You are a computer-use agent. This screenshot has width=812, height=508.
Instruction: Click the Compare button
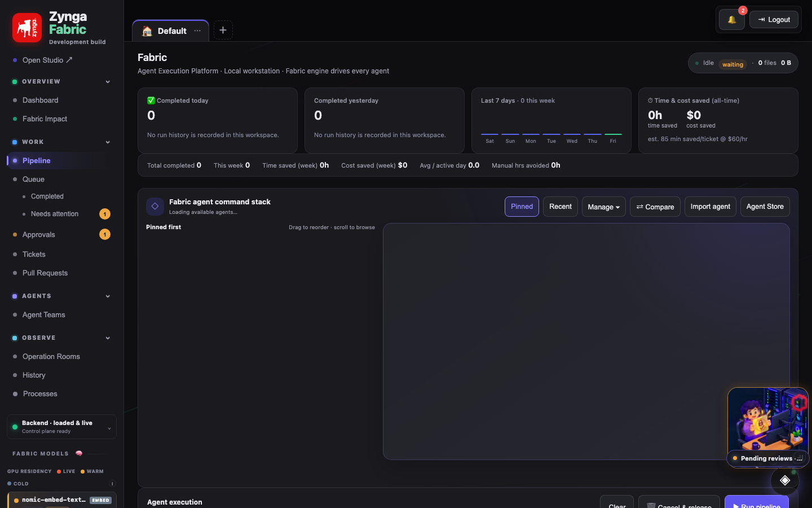655,207
